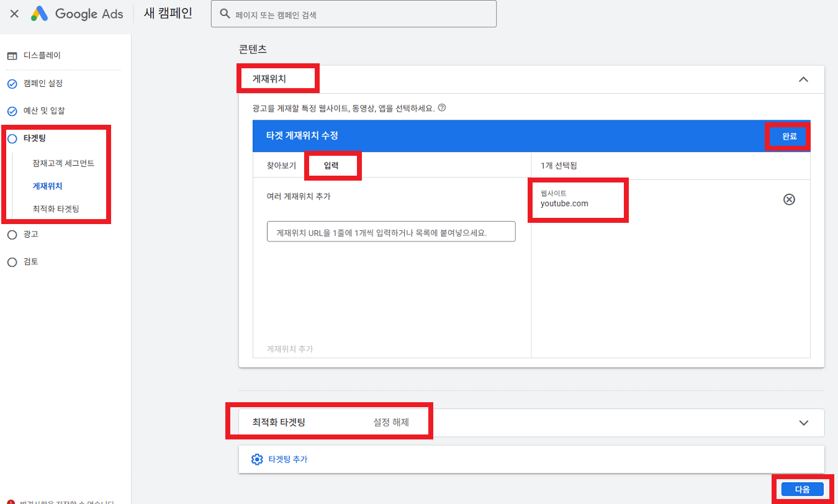Collapse the 게재위치 section chevron
Viewport: 838px width, 504px height.
[x=804, y=79]
